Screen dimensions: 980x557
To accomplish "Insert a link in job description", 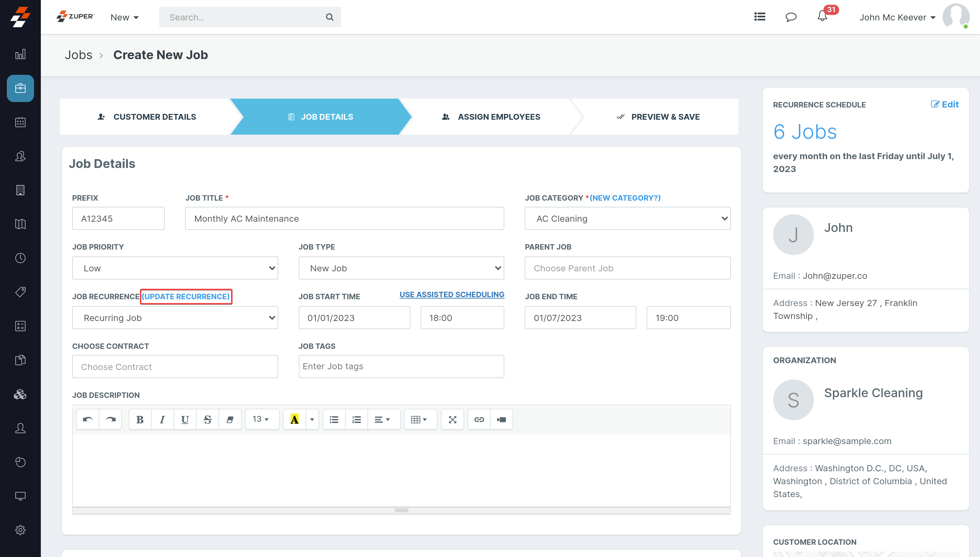I will pos(479,420).
